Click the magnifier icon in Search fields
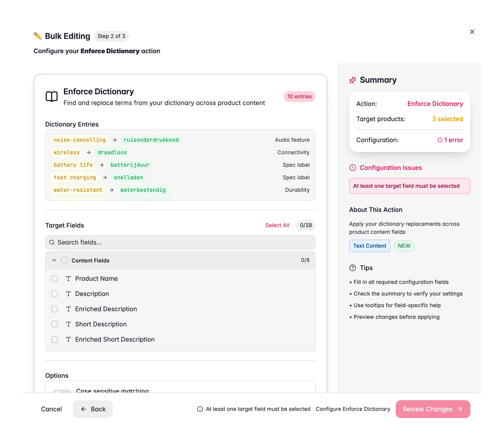This screenshot has width=504, height=448. coord(52,242)
